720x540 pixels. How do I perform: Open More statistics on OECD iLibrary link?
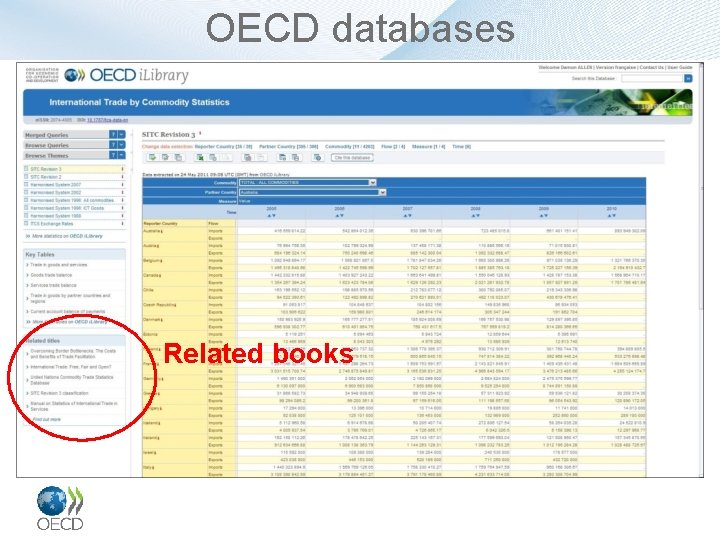tap(67, 236)
